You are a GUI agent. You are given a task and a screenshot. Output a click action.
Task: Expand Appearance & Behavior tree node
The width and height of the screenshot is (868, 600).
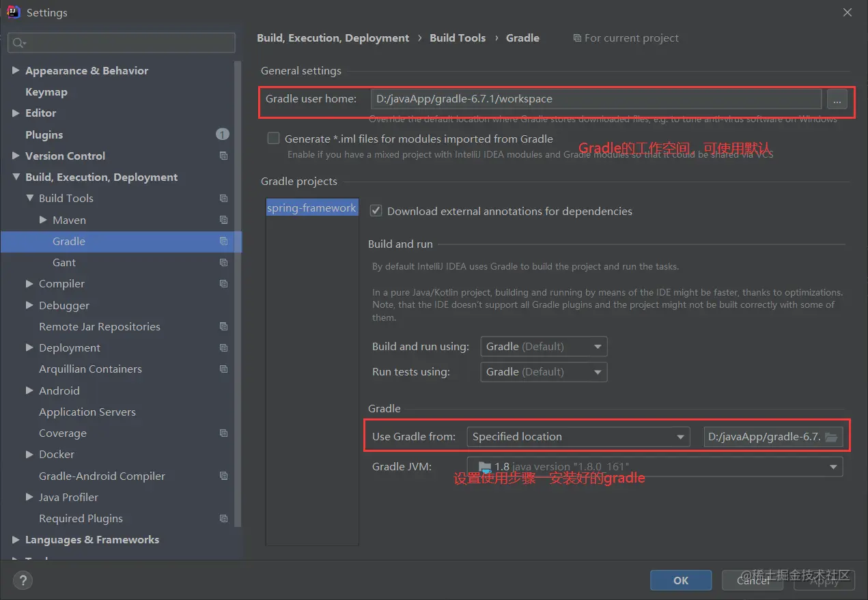point(16,70)
